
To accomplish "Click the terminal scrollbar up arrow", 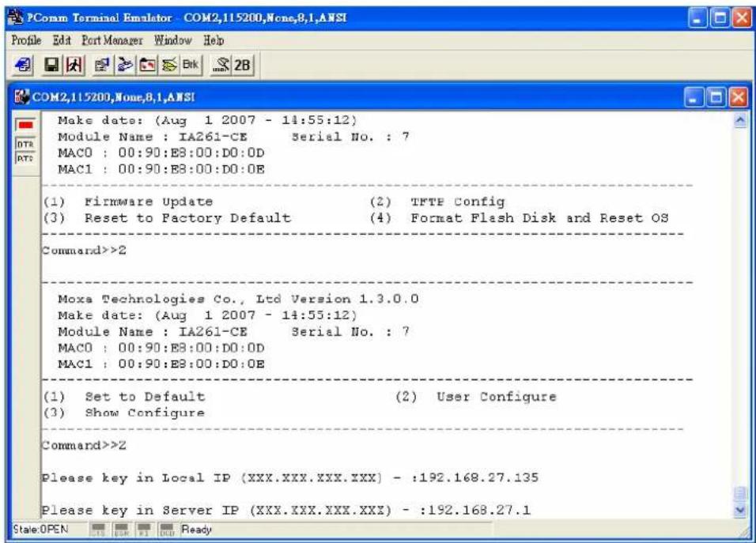I will 740,120.
